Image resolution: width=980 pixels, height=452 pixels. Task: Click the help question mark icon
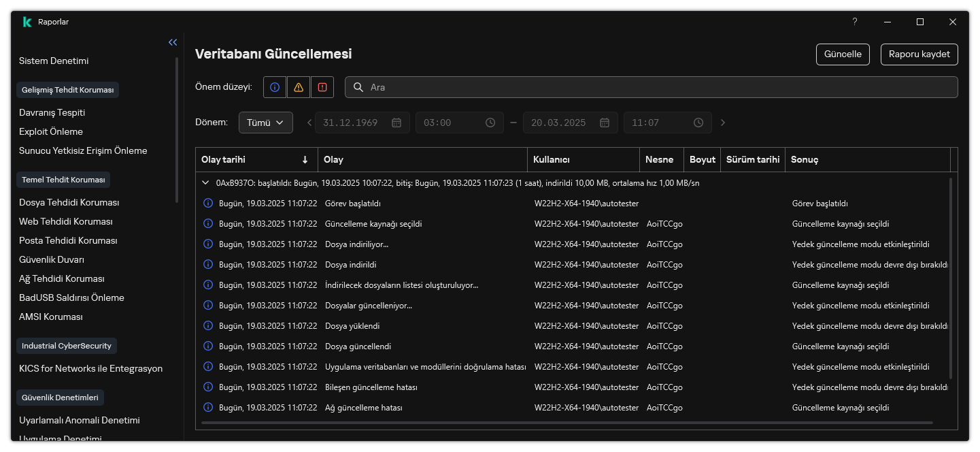click(855, 22)
